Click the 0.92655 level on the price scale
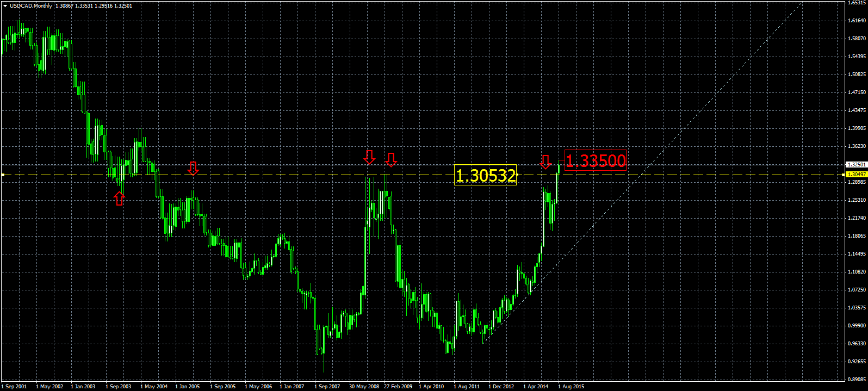Image resolution: width=868 pixels, height=391 pixels. [857, 361]
